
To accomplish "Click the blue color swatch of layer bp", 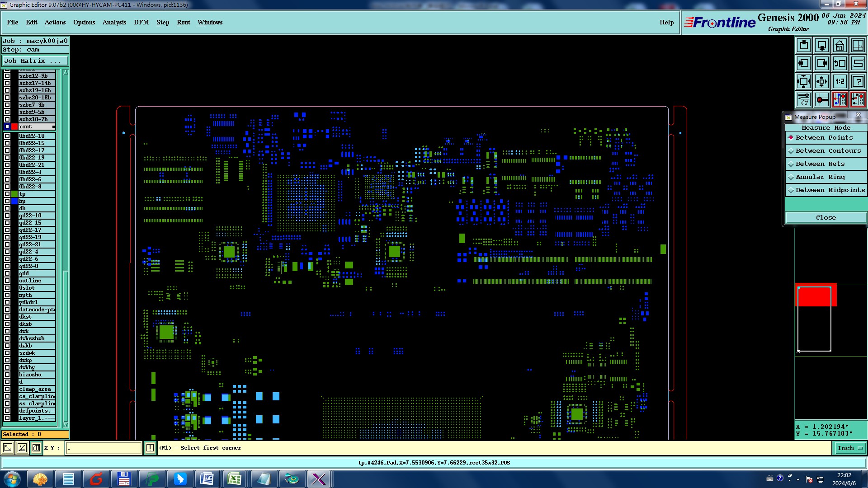I will point(14,201).
